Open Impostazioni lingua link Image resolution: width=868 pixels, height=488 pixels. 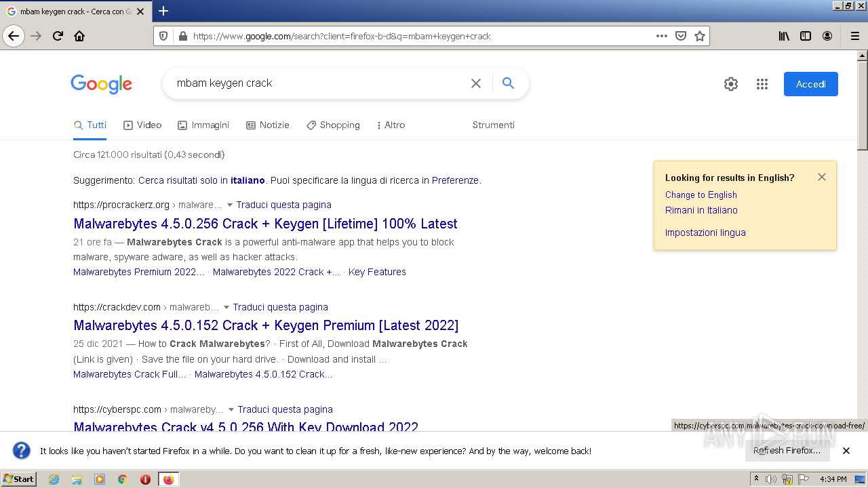tap(705, 232)
